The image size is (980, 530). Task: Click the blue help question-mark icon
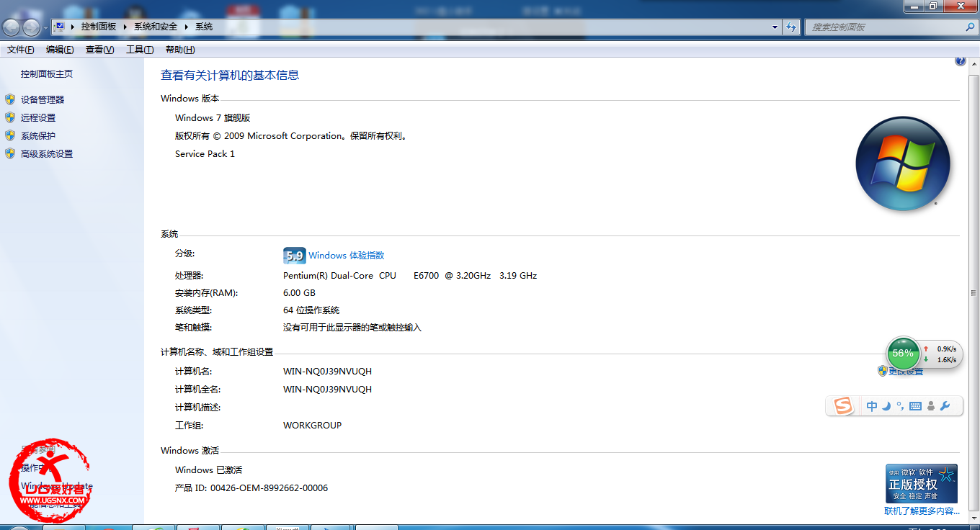960,61
